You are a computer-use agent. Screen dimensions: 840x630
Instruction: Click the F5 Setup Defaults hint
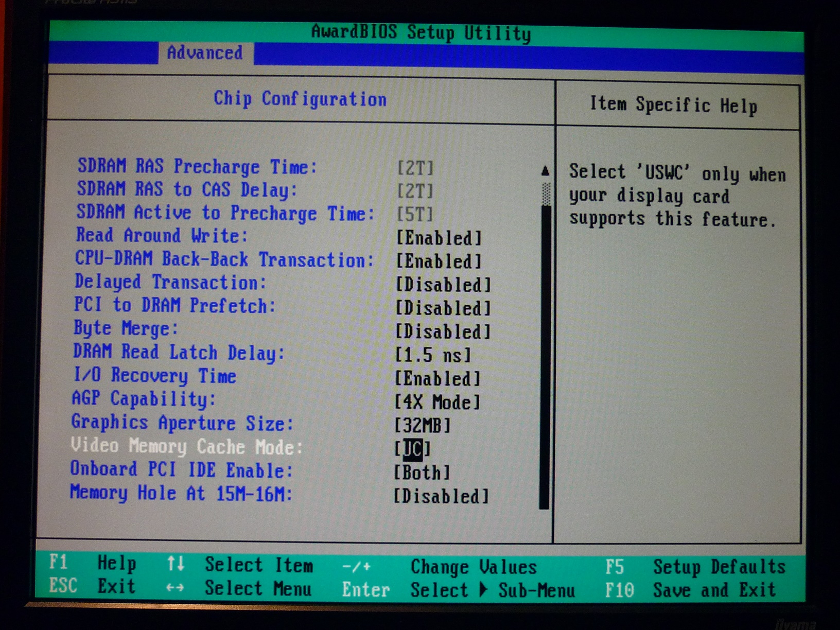(695, 567)
